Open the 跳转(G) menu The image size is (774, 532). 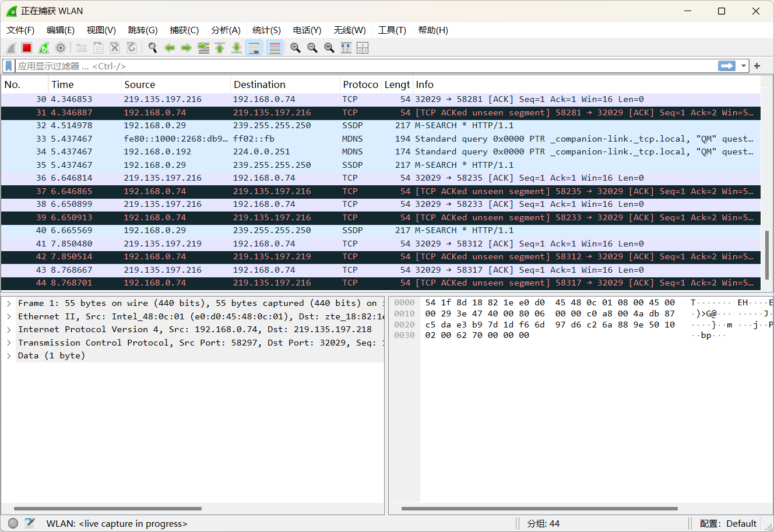[143, 30]
